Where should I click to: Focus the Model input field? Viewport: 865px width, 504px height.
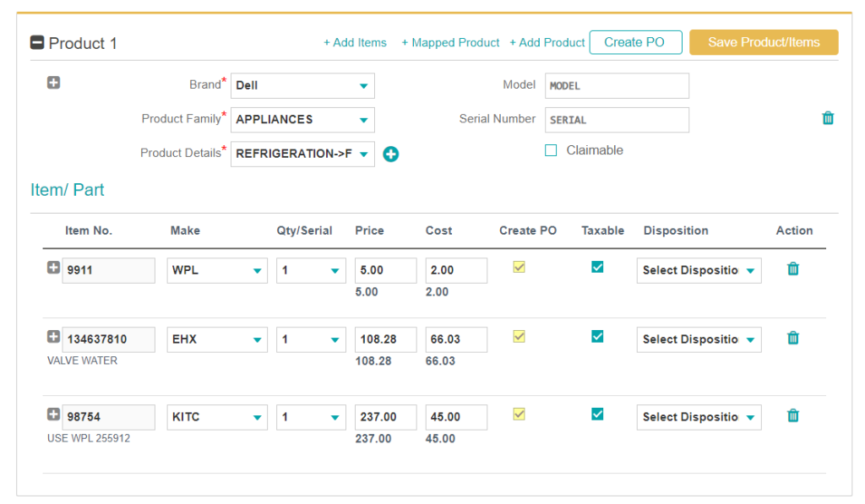point(617,86)
